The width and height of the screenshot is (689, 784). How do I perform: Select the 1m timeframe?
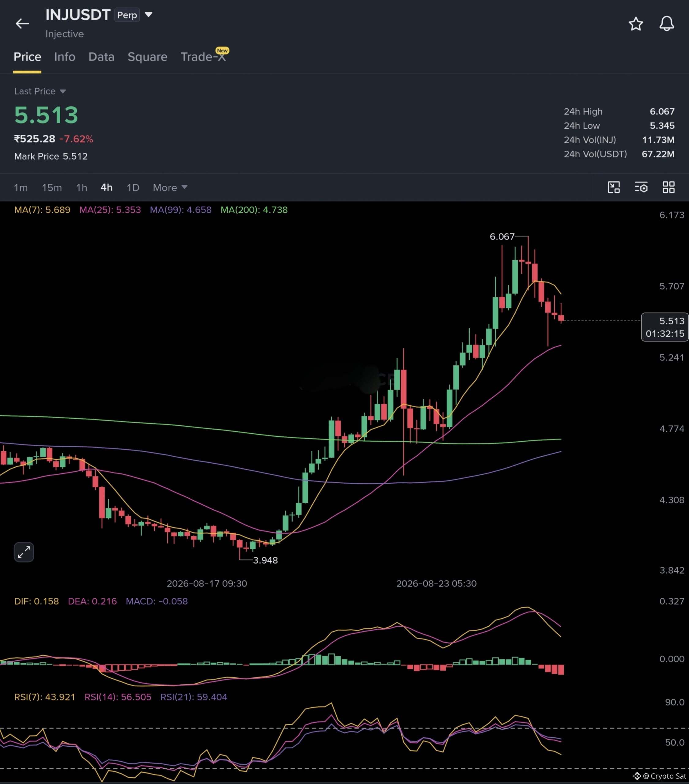coord(21,187)
